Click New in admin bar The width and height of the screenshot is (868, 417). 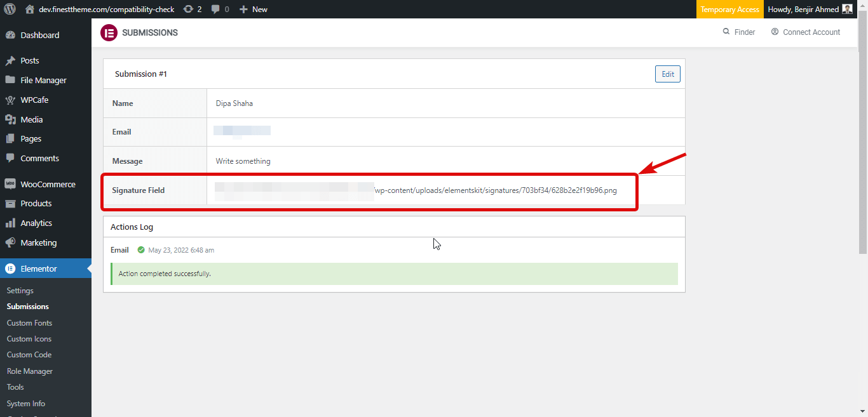(x=253, y=9)
